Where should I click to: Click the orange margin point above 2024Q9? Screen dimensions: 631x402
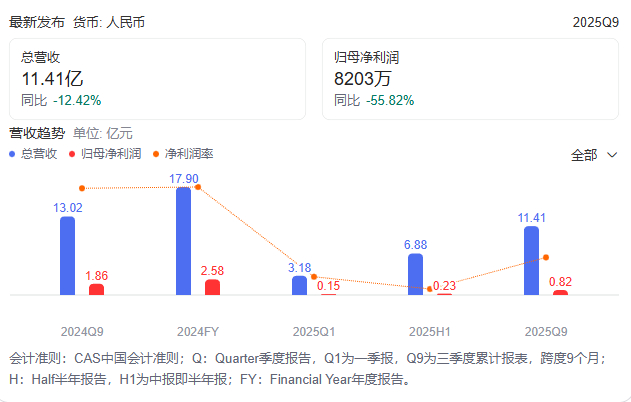click(82, 188)
